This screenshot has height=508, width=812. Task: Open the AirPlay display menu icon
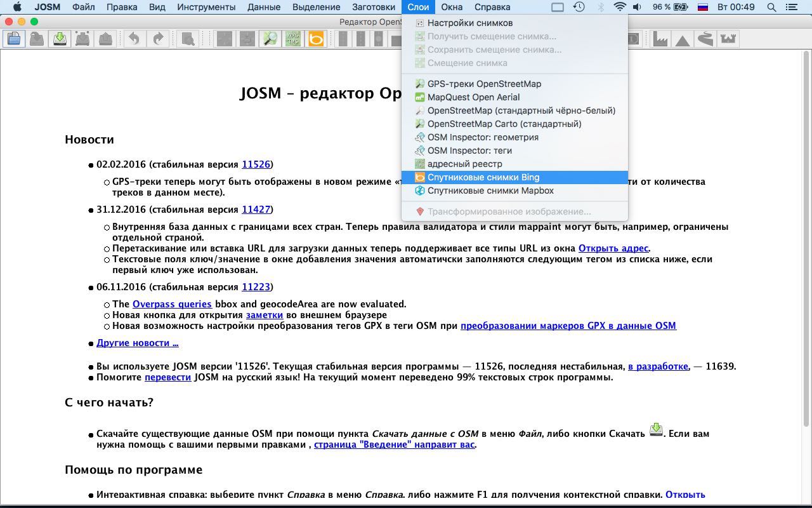558,7
